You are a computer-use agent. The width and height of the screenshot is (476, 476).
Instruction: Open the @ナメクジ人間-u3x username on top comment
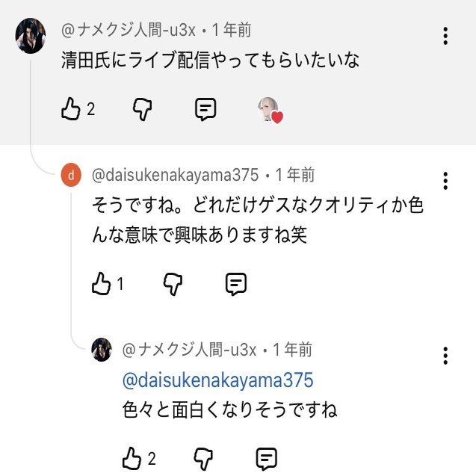(x=129, y=31)
